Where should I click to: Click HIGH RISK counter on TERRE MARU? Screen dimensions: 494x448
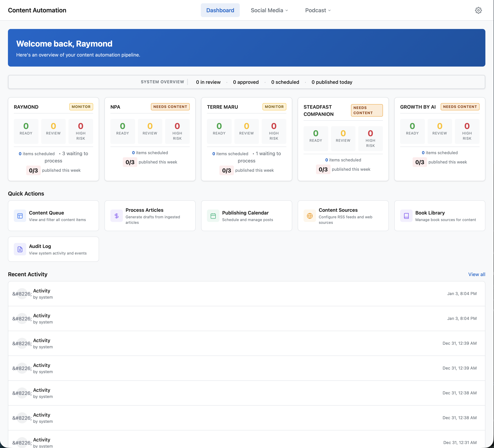click(x=274, y=131)
